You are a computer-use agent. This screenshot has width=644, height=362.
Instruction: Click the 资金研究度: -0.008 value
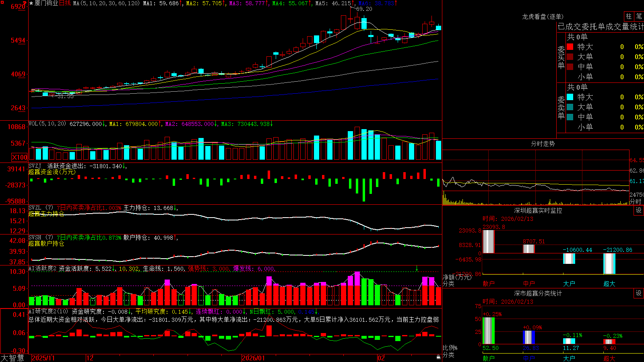click(x=100, y=311)
